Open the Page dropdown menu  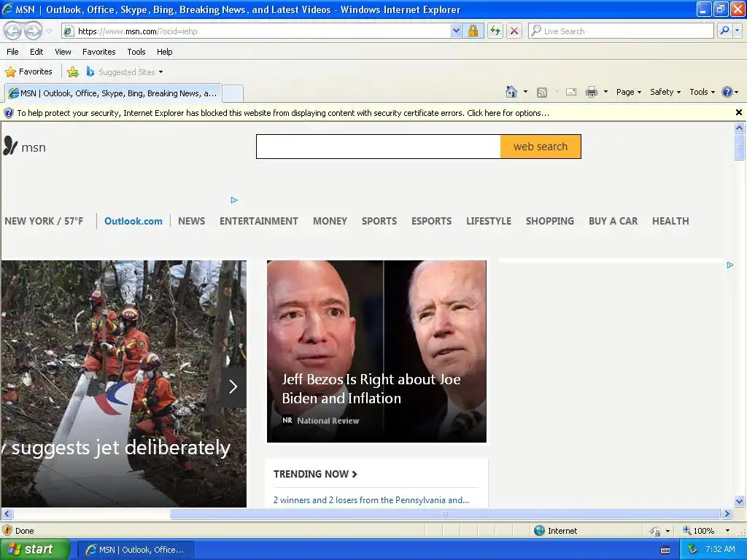tap(629, 92)
